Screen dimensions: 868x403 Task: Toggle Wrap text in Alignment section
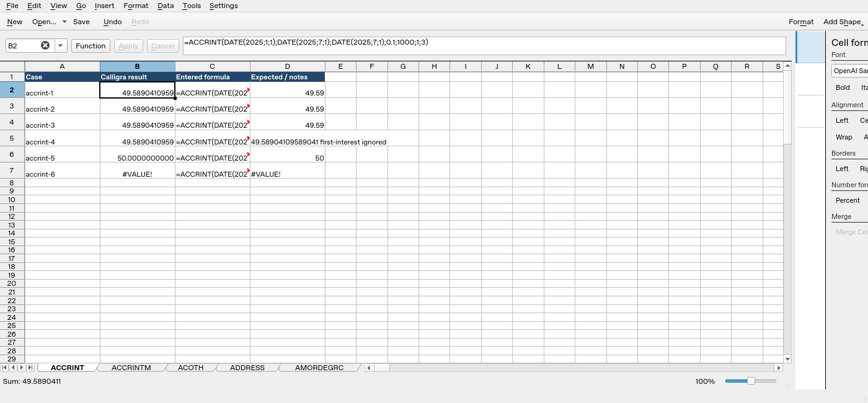(844, 137)
